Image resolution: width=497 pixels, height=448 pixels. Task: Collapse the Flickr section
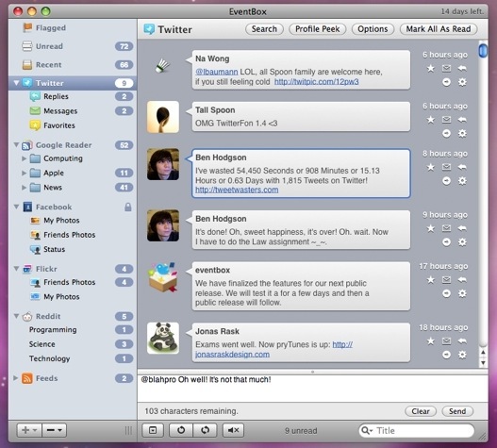click(x=16, y=269)
